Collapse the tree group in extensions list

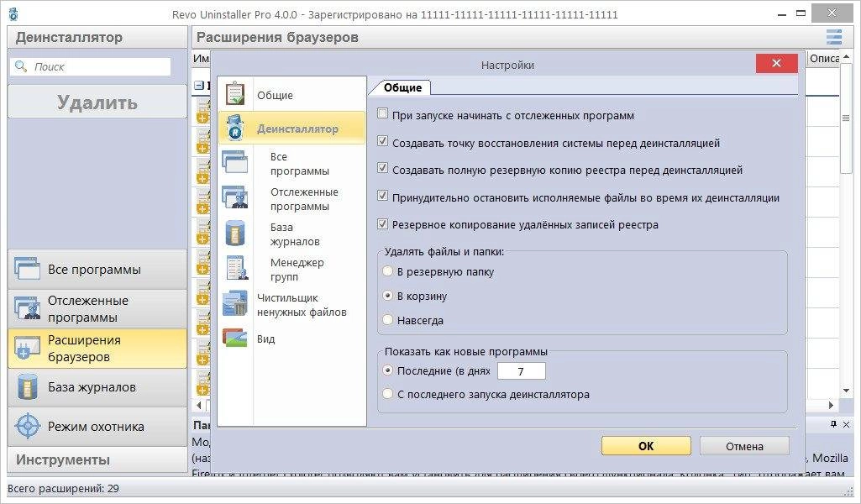[x=199, y=85]
